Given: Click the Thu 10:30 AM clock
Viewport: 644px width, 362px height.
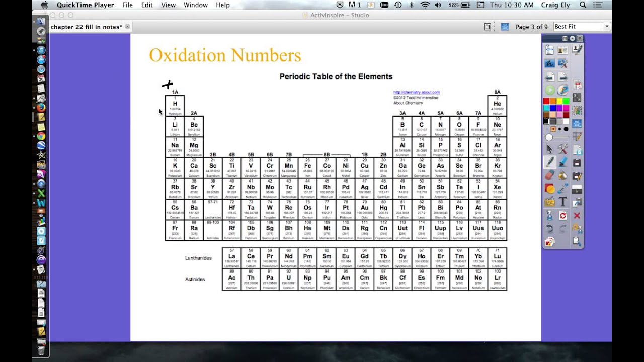Looking at the screenshot, I should coord(512,5).
